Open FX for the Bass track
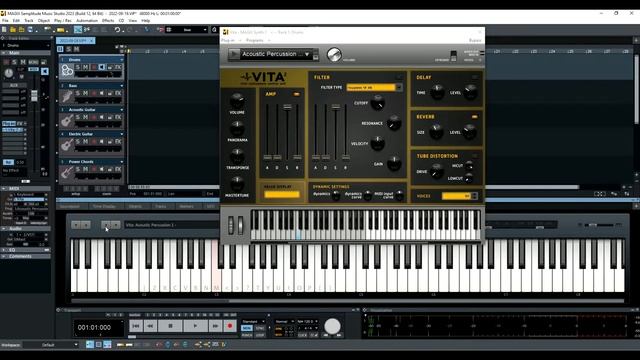This screenshot has height=360, width=640. tap(118, 93)
